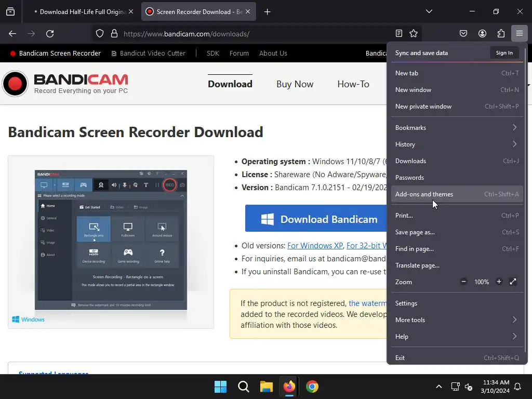Go back to the previous page
This screenshot has height=399, width=532.
coord(12,34)
